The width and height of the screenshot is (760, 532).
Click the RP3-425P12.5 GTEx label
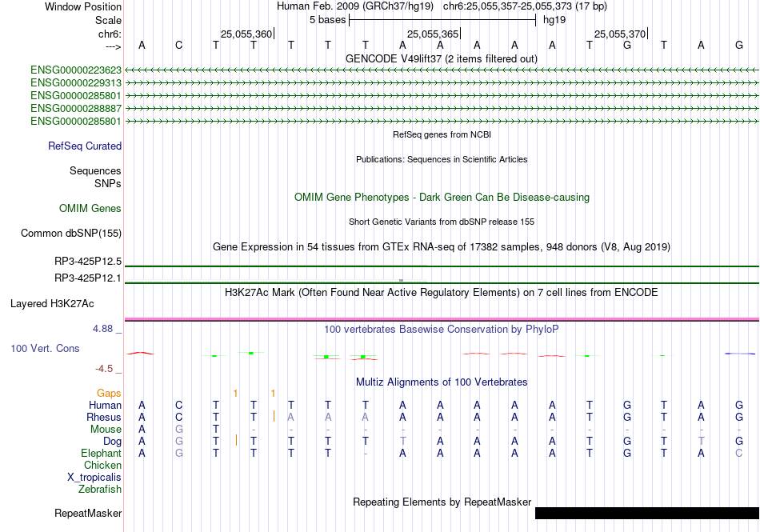point(88,261)
